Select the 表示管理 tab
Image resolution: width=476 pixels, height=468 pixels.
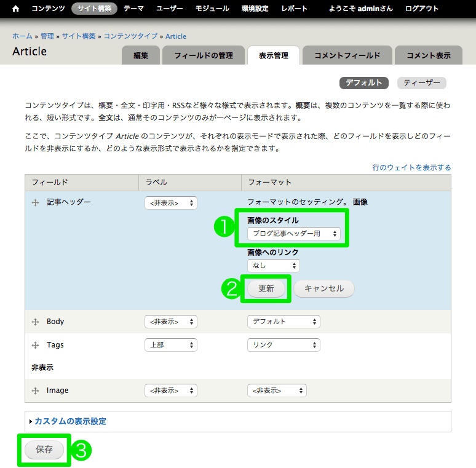274,55
